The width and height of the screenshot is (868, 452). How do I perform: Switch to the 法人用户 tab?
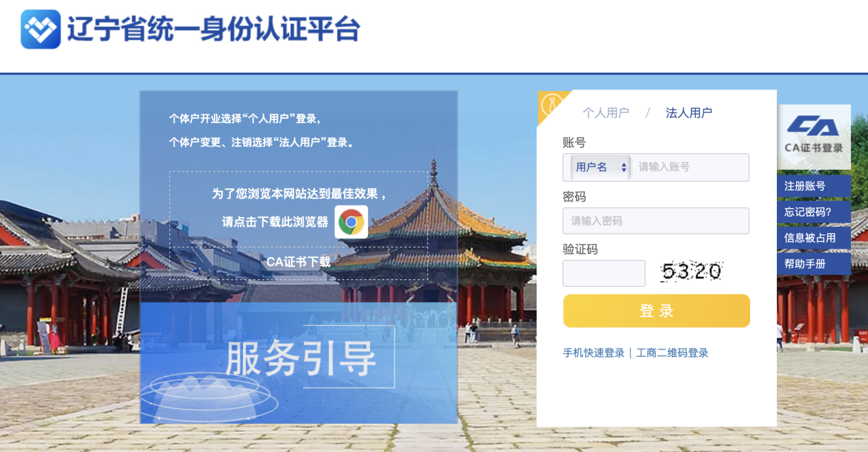coord(689,113)
